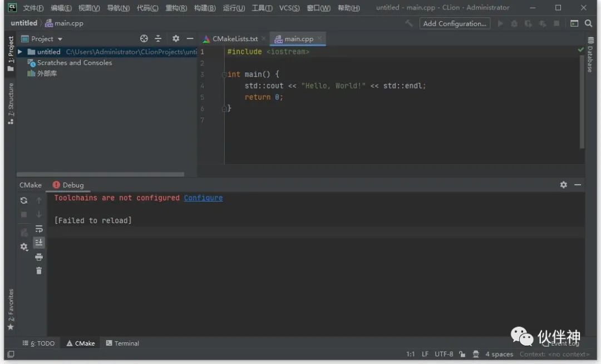601x364 pixels.
Task: Print the CMake output
Action: [39, 257]
